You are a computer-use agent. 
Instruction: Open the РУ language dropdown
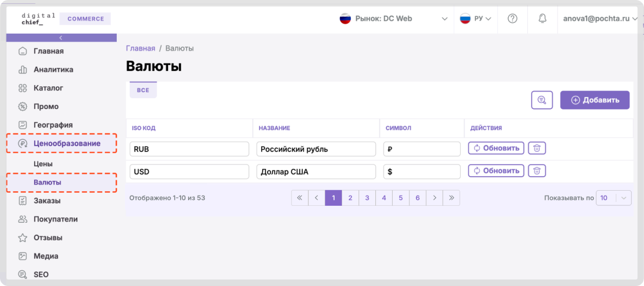coord(476,18)
